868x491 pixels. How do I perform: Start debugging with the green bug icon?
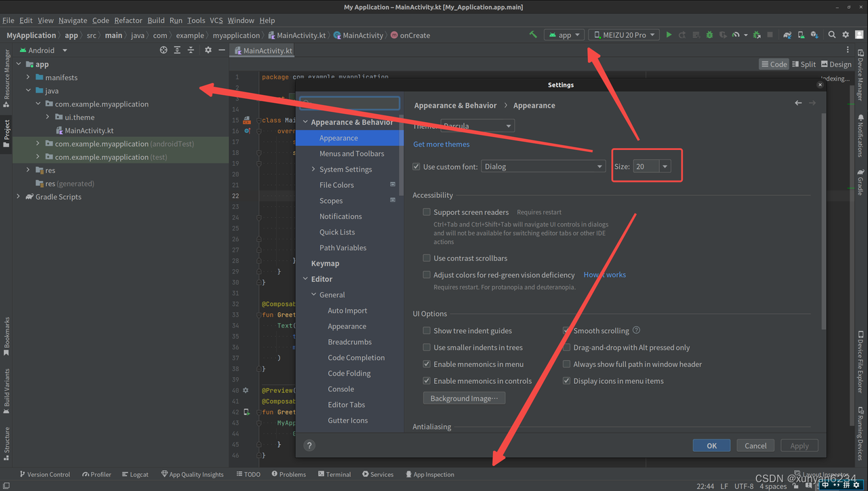pos(709,35)
